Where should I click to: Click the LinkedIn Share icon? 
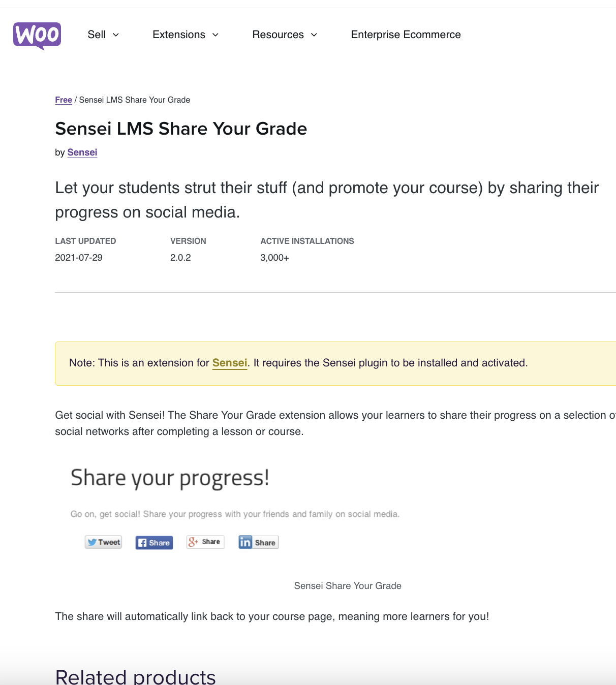pyautogui.click(x=258, y=542)
